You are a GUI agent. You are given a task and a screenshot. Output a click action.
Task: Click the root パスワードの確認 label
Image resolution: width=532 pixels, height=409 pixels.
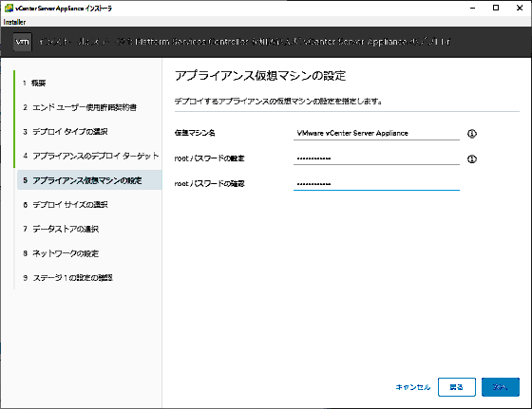(x=209, y=184)
